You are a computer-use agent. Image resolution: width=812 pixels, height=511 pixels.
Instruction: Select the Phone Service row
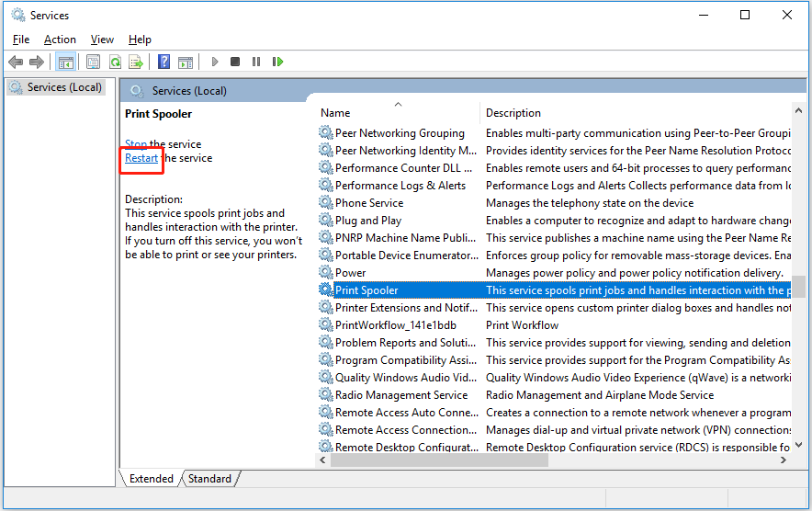point(554,202)
